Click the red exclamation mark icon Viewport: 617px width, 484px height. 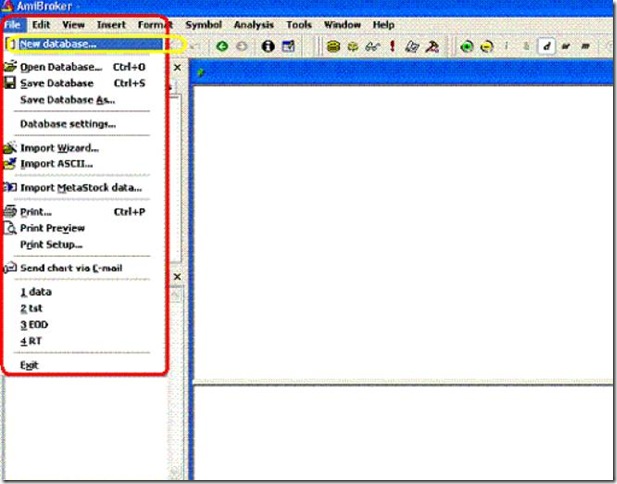tap(392, 46)
